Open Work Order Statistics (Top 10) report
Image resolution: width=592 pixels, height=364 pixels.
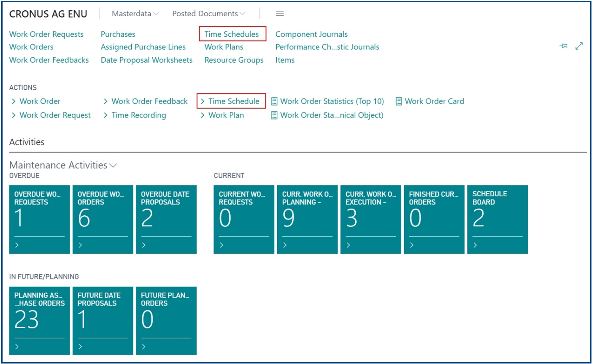click(328, 101)
